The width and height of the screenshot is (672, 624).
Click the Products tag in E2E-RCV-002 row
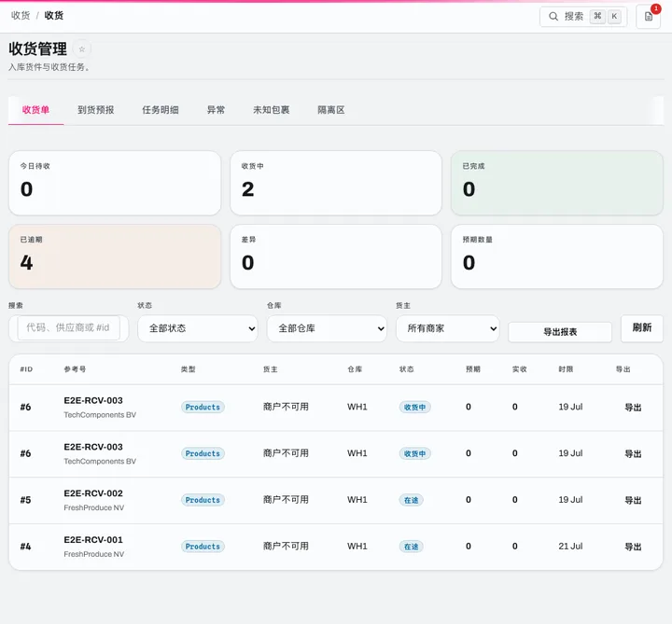pyautogui.click(x=203, y=500)
